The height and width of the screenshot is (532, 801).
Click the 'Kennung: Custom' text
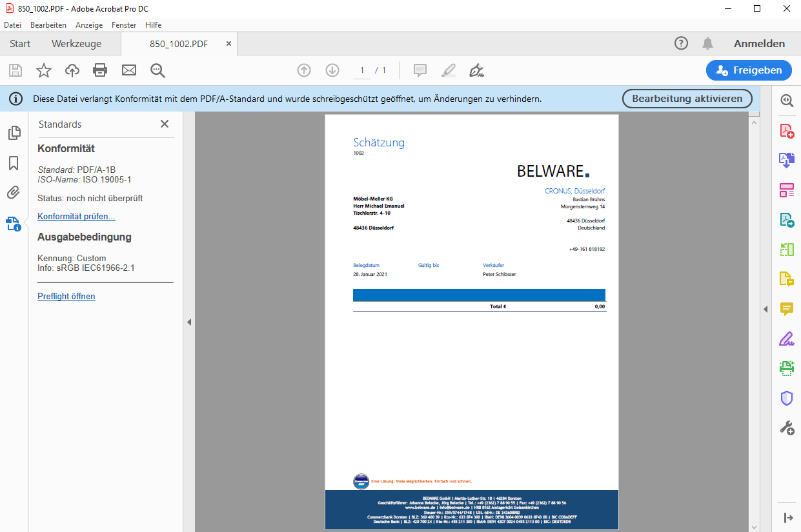pyautogui.click(x=72, y=259)
